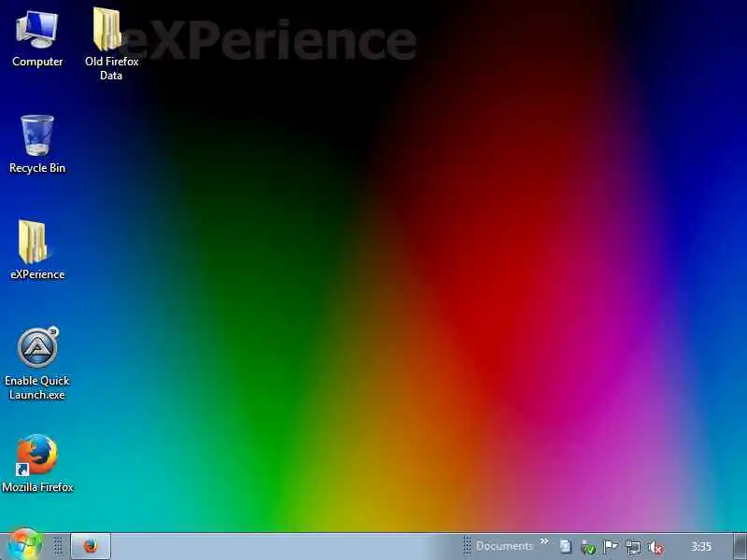
Task: Select the Enable Quick Launch.exe icon
Action: (37, 363)
